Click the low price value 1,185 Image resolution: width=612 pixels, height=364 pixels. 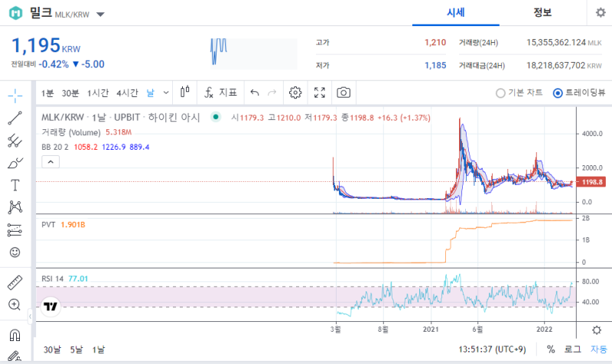[435, 65]
